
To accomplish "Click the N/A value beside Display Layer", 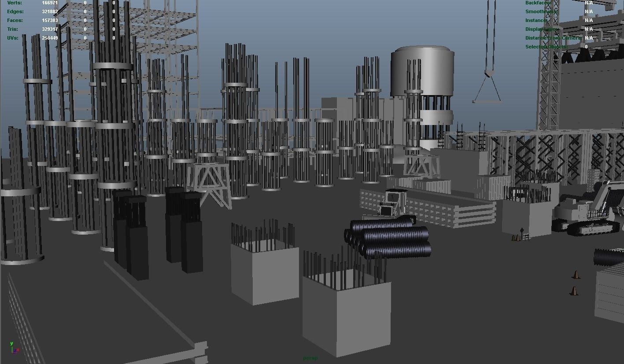I will (x=589, y=29).
